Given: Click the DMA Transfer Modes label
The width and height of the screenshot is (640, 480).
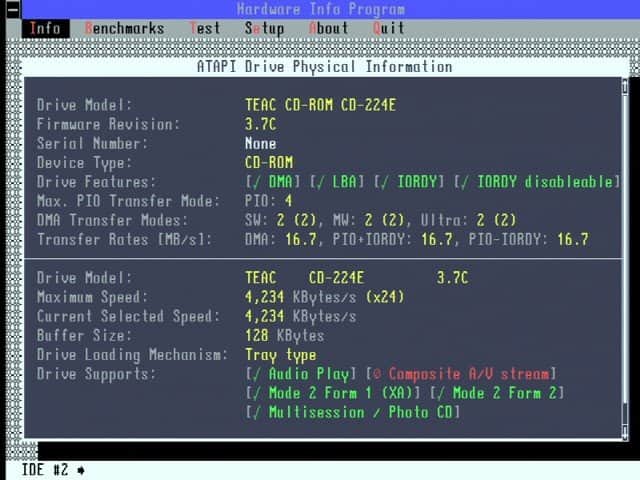Looking at the screenshot, I should (x=112, y=220).
